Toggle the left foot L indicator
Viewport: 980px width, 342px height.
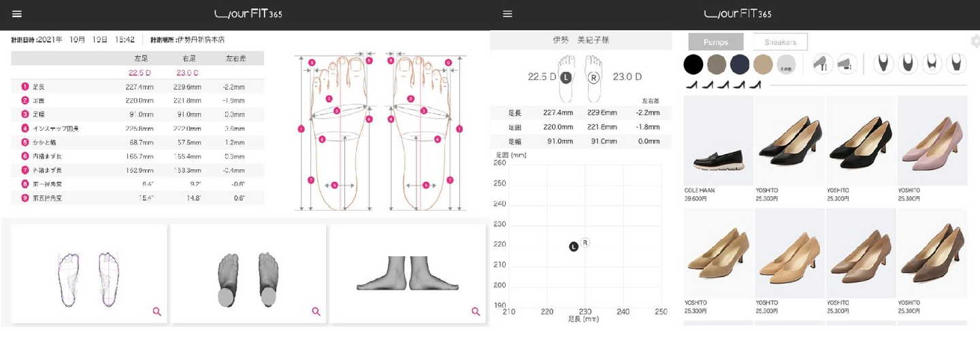(x=565, y=78)
